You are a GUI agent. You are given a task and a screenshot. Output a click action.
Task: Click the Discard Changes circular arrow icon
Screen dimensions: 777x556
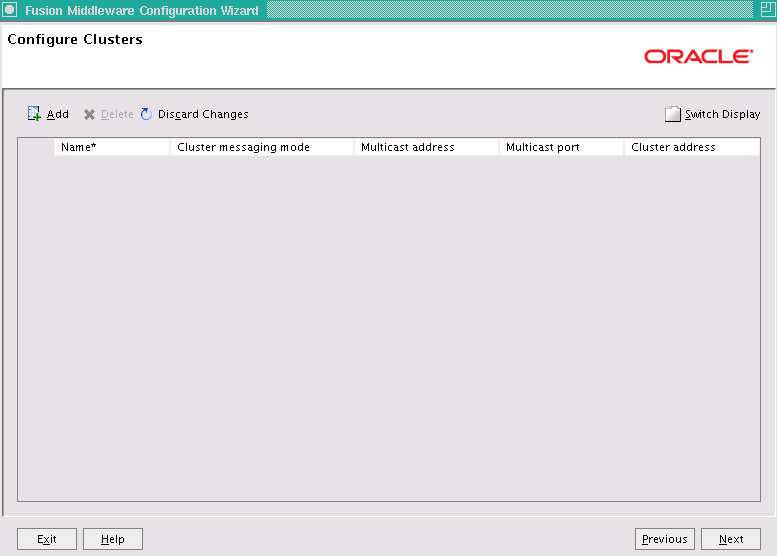pos(146,114)
